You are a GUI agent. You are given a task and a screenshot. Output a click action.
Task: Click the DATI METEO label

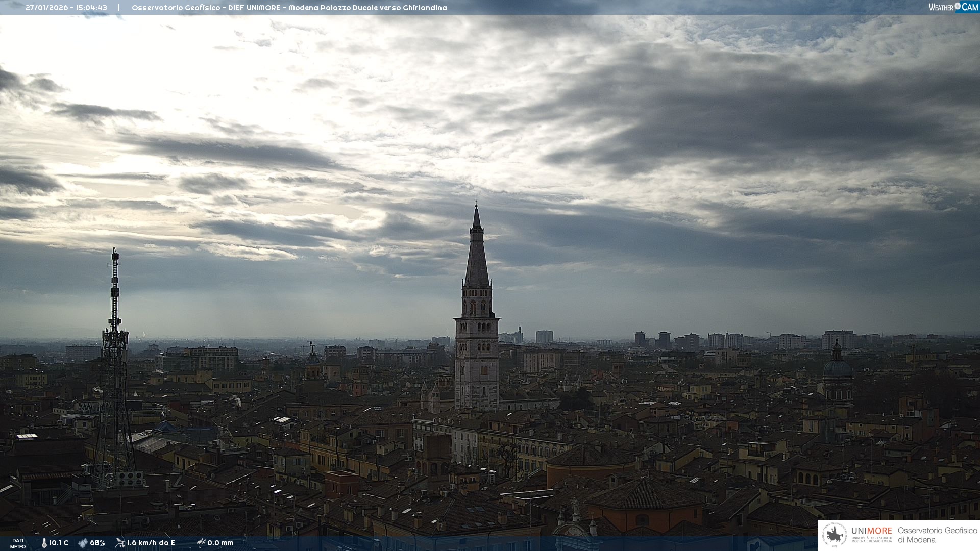pos(18,543)
